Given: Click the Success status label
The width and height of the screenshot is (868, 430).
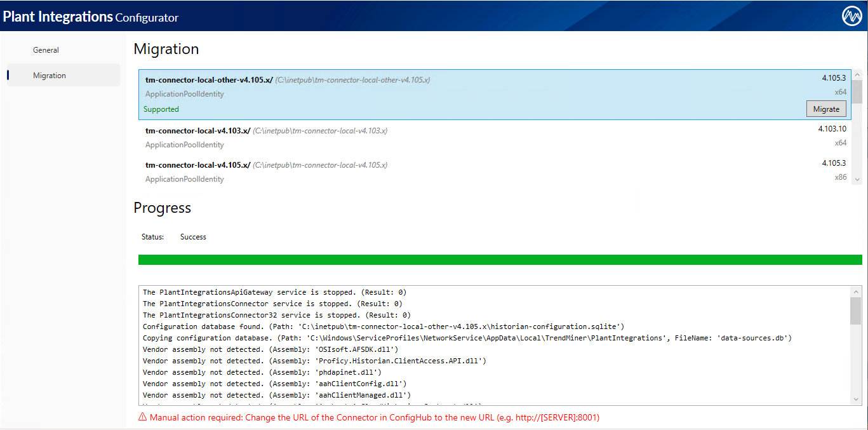Looking at the screenshot, I should 193,236.
